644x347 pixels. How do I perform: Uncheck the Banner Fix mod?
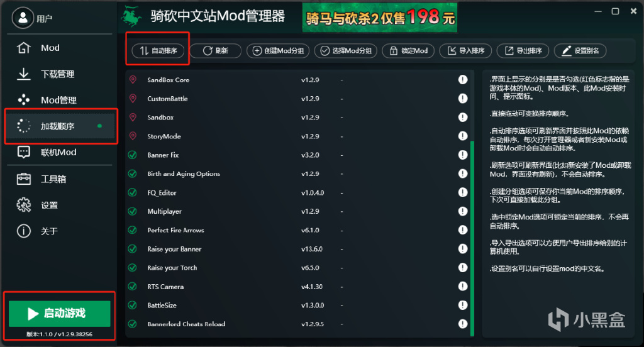pos(132,155)
